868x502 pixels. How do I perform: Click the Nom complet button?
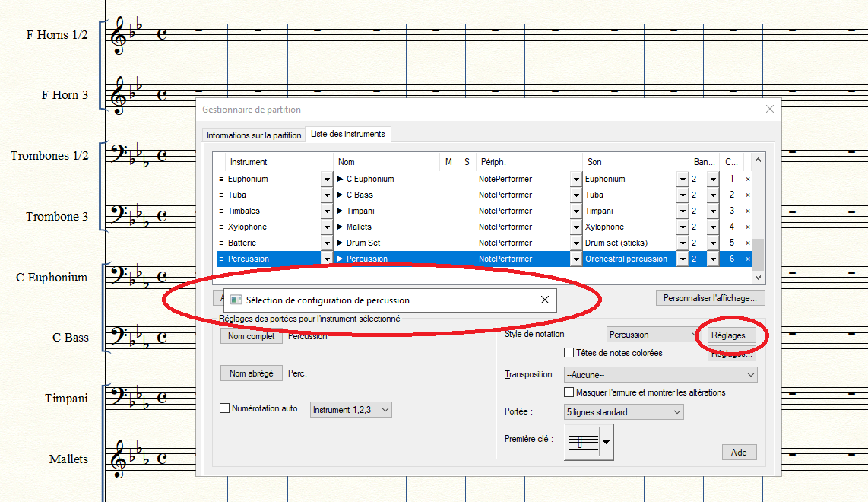tap(252, 336)
